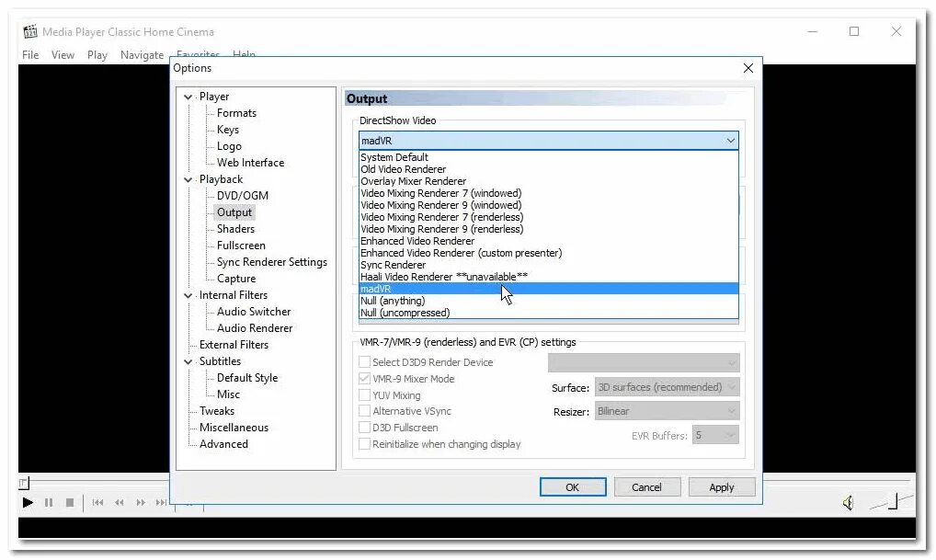Collapse the Subtitles tree node
The image size is (936, 560).
[188, 361]
